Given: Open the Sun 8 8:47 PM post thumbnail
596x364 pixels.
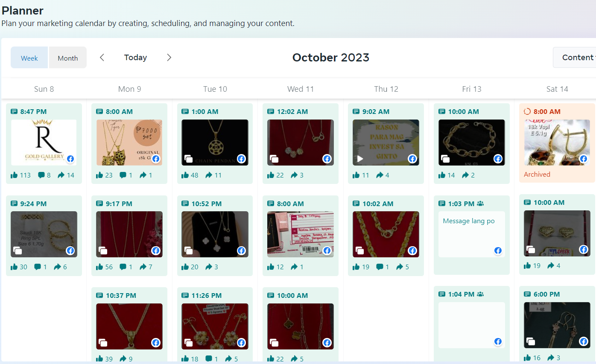Looking at the screenshot, I should click(44, 143).
